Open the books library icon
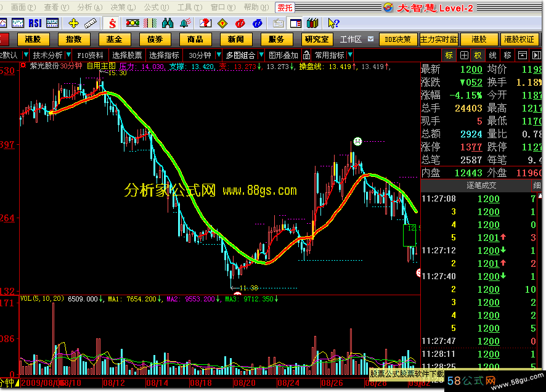 tap(312, 23)
